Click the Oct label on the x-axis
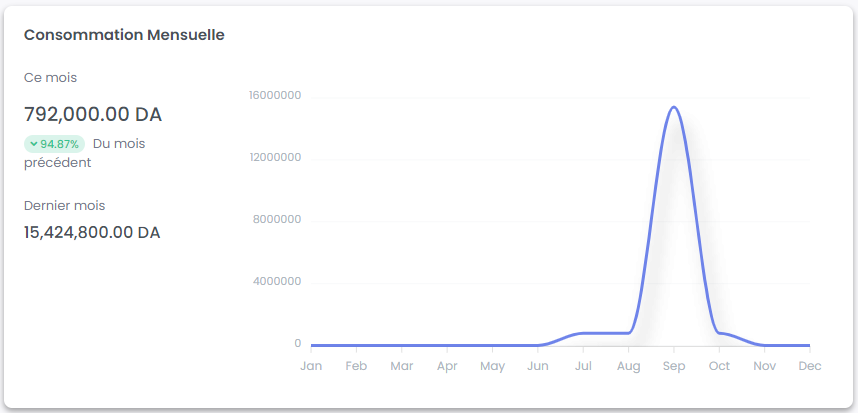 (719, 366)
